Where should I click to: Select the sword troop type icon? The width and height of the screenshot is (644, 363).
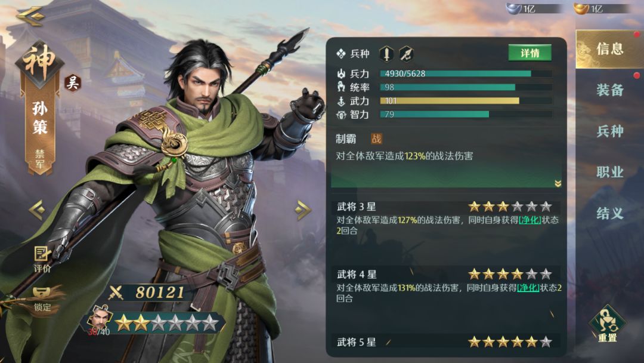386,54
